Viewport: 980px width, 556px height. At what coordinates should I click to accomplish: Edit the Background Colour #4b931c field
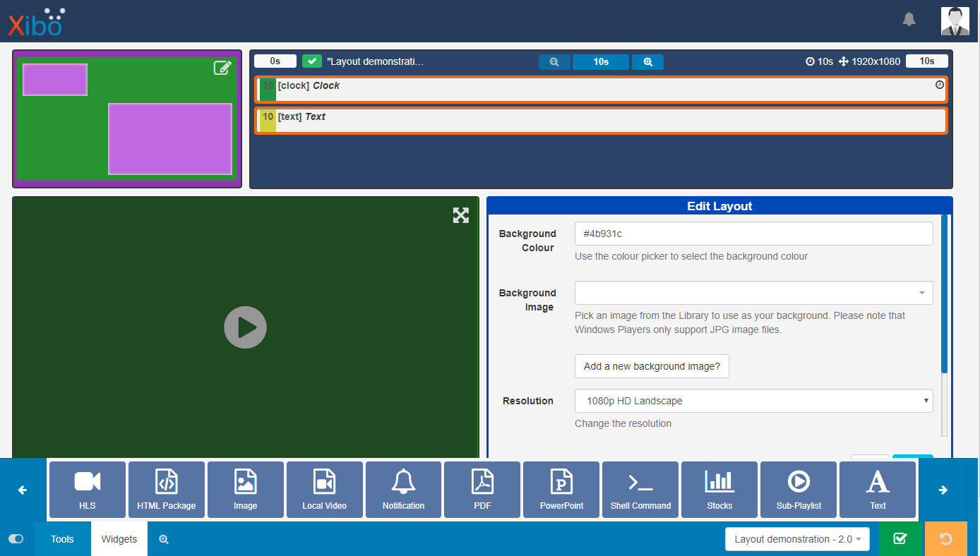click(x=753, y=234)
